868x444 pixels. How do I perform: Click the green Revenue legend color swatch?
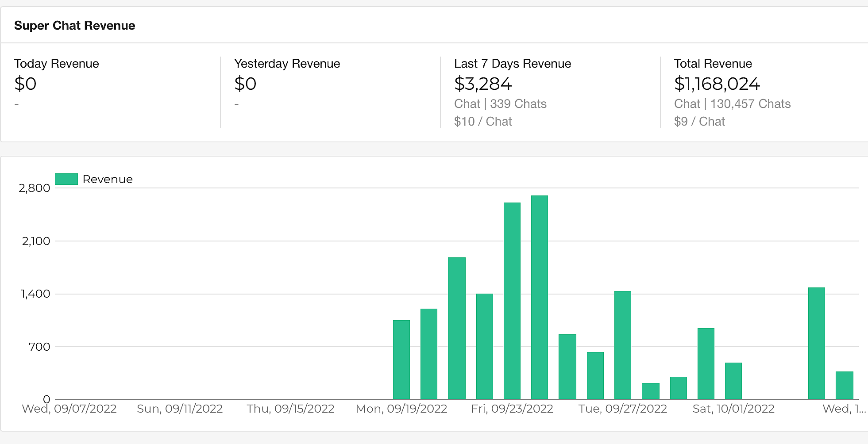pyautogui.click(x=66, y=179)
